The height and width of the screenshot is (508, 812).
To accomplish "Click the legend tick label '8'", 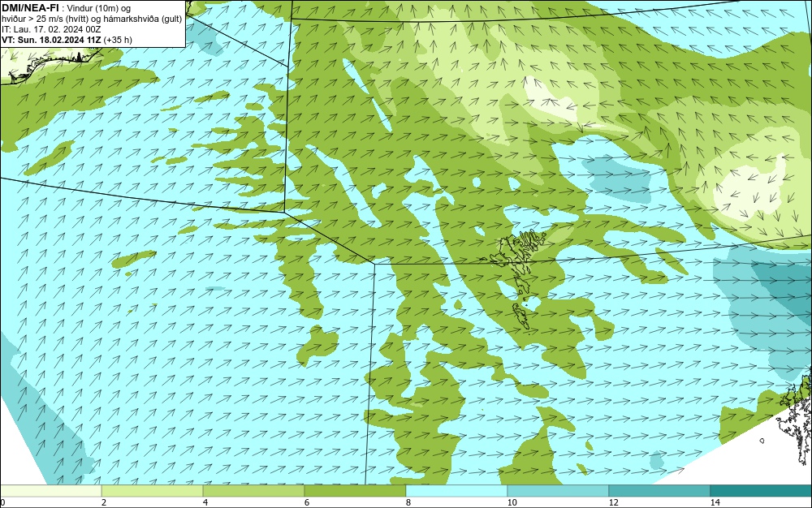I will point(408,502).
